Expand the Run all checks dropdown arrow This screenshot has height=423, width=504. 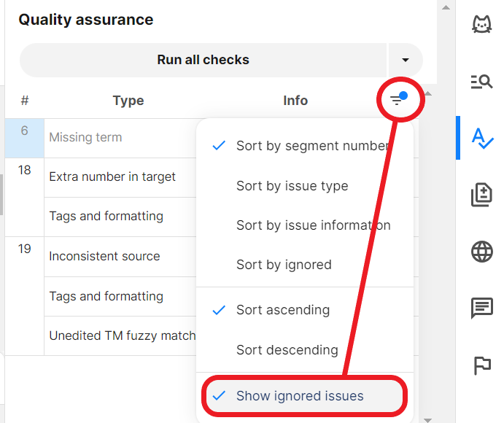tap(406, 60)
